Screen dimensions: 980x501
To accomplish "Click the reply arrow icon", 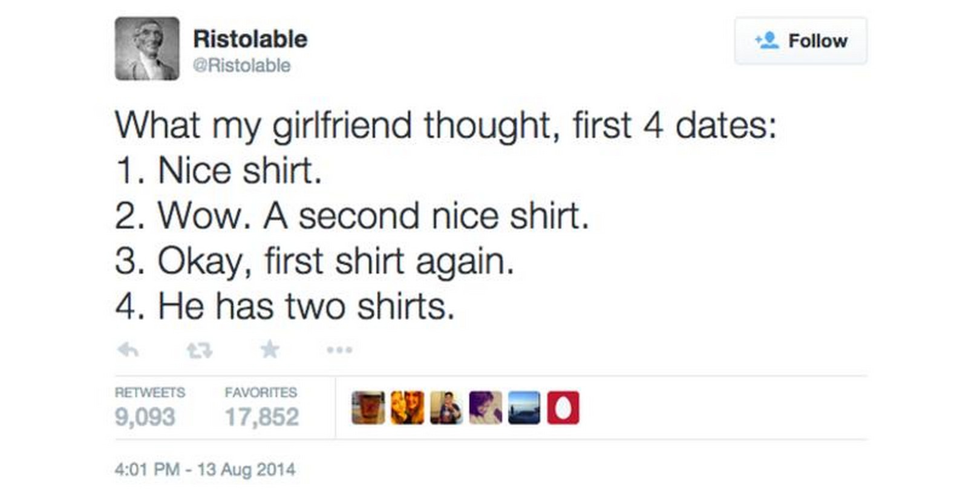I will pyautogui.click(x=128, y=350).
